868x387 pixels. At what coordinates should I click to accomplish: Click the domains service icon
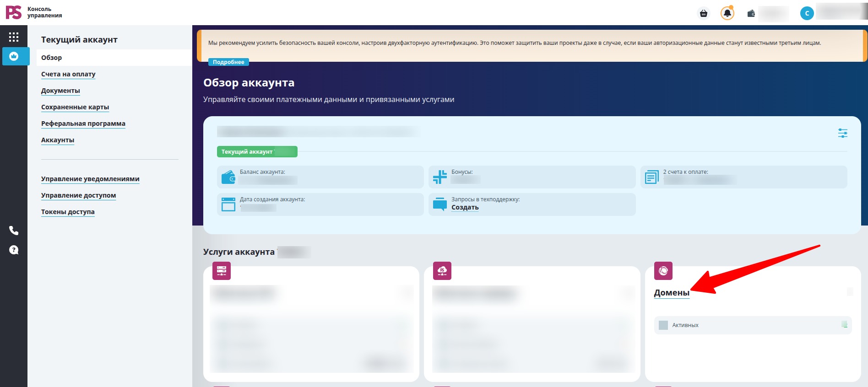coord(663,271)
